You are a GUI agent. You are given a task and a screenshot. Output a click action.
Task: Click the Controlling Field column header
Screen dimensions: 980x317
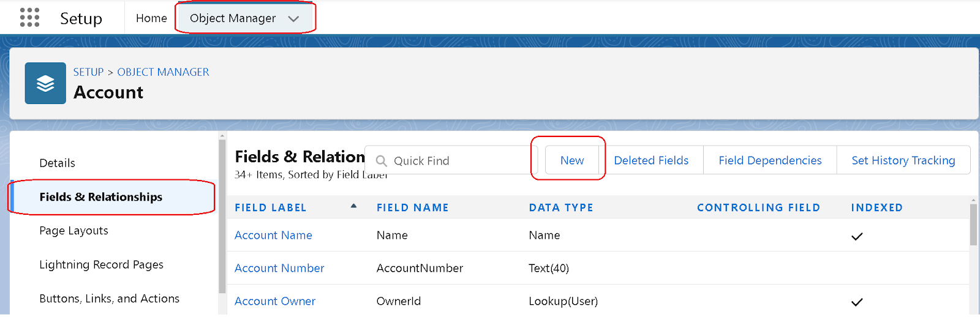pyautogui.click(x=758, y=207)
